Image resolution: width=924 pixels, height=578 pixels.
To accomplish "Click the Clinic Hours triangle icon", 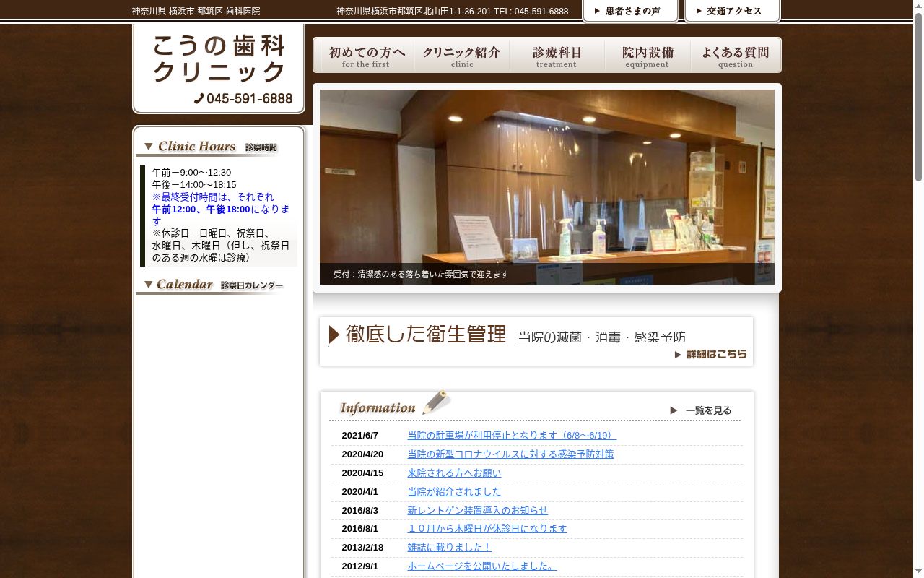I will 148,147.
